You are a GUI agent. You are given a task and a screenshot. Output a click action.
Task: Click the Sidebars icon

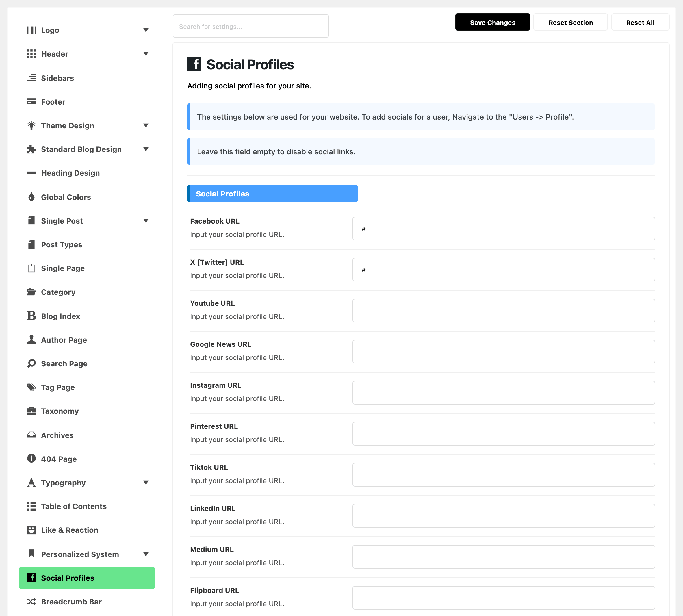coord(31,78)
